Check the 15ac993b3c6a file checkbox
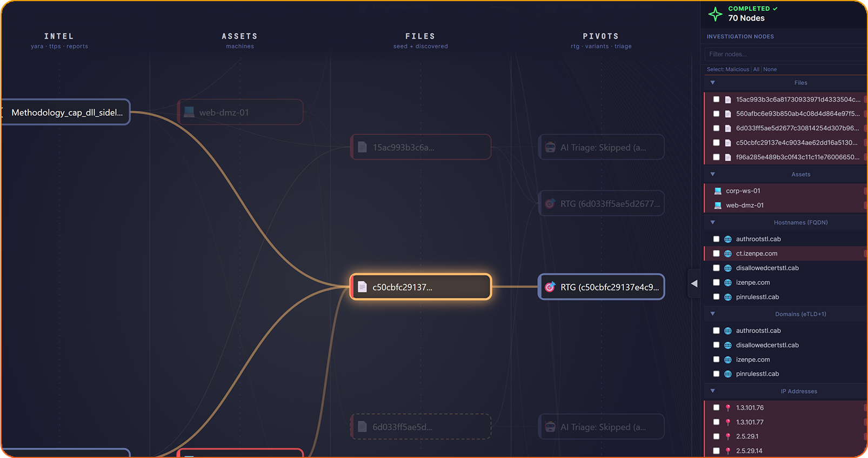Image resolution: width=868 pixels, height=458 pixels. pyautogui.click(x=716, y=99)
